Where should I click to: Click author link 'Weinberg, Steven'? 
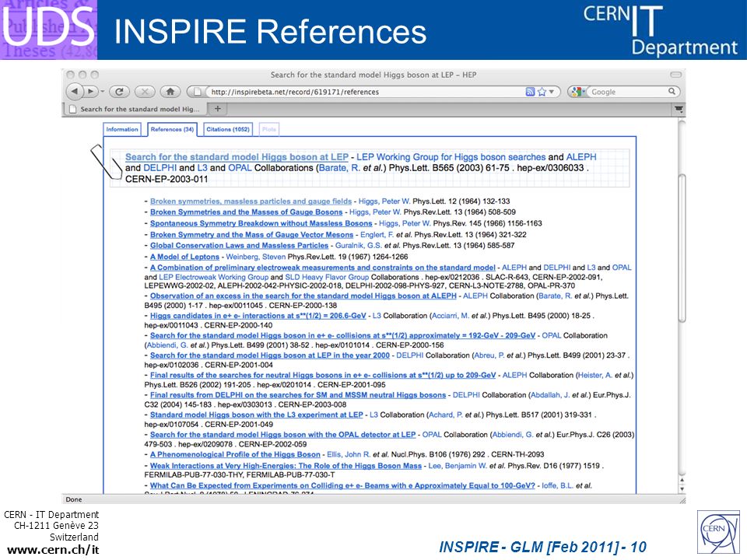click(255, 256)
